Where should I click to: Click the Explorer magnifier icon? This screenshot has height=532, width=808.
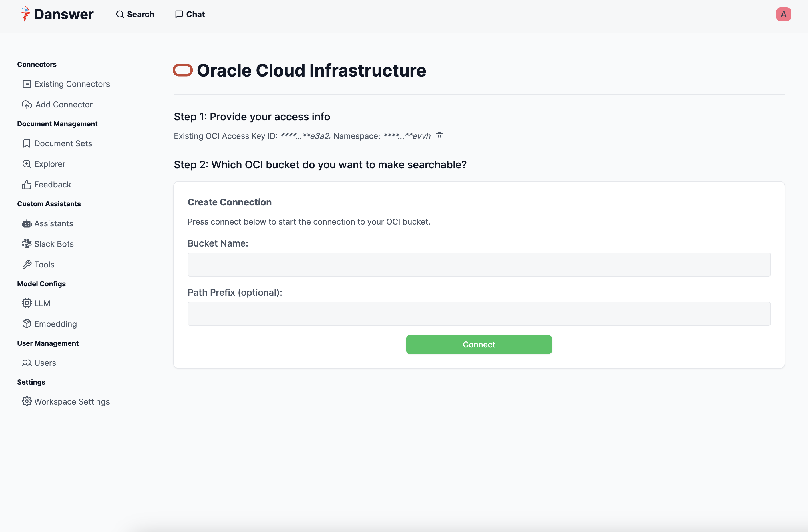coord(27,164)
